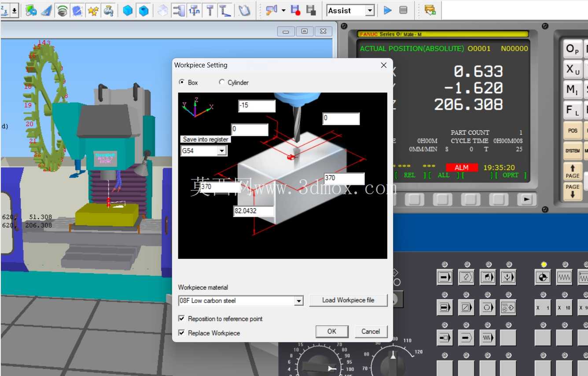The image size is (588, 376).
Task: Select the Cylinder workpiece shape
Action: point(234,82)
